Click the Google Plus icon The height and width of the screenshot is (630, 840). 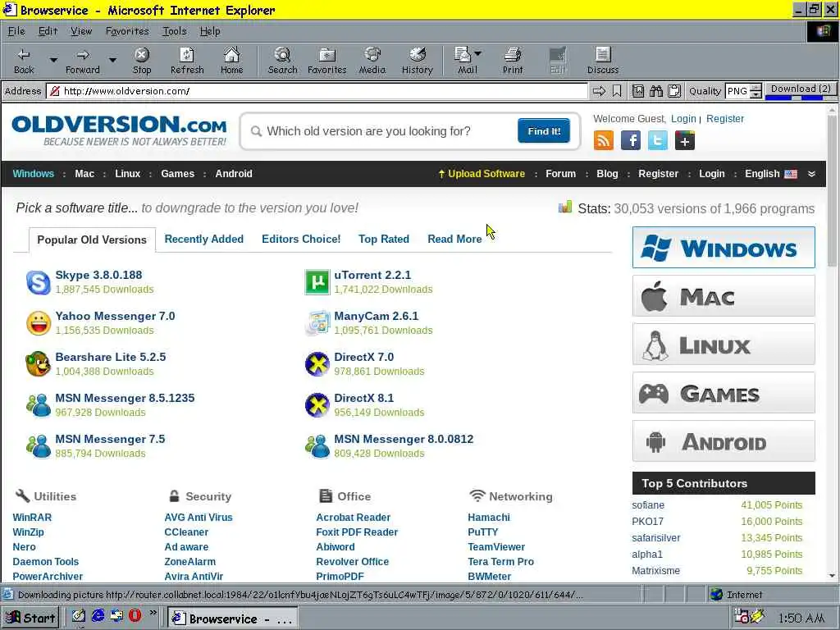(x=685, y=141)
